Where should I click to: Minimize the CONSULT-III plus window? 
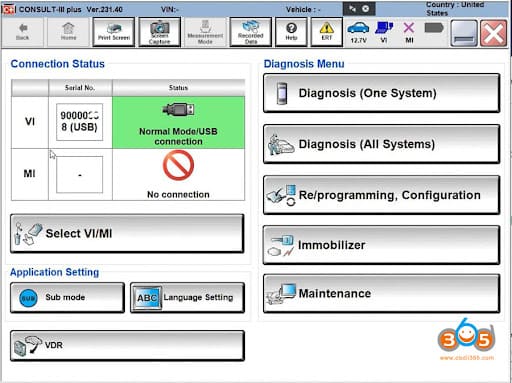click(464, 33)
